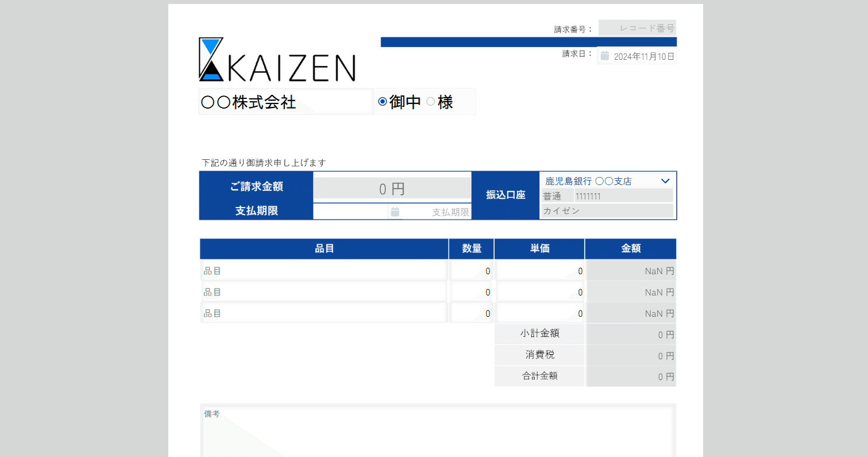Click the 普通 account type field
868x457 pixels.
tap(557, 196)
